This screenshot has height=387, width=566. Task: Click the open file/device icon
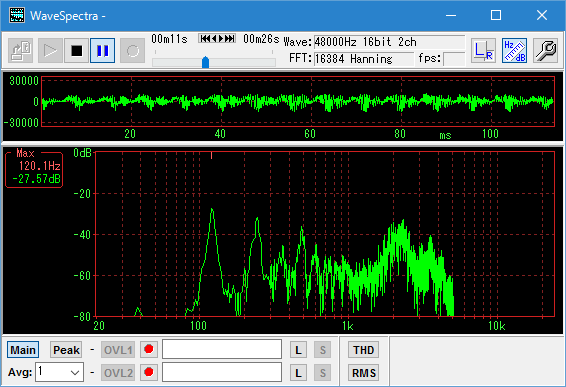[x=21, y=51]
